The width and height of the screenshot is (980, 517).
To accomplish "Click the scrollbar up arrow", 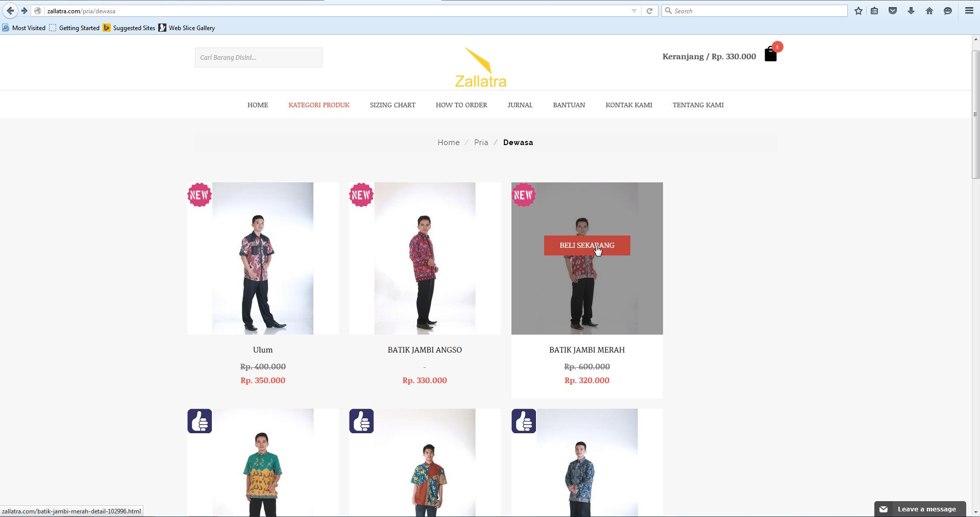I will (x=975, y=39).
